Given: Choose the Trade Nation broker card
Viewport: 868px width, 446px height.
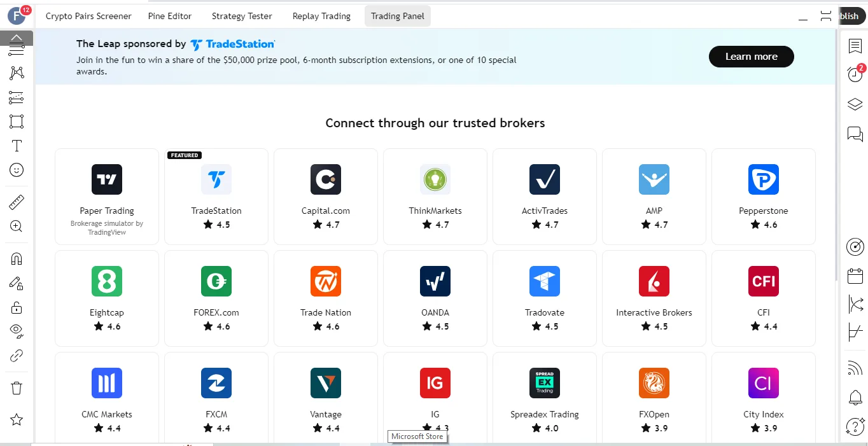Looking at the screenshot, I should click(x=326, y=298).
